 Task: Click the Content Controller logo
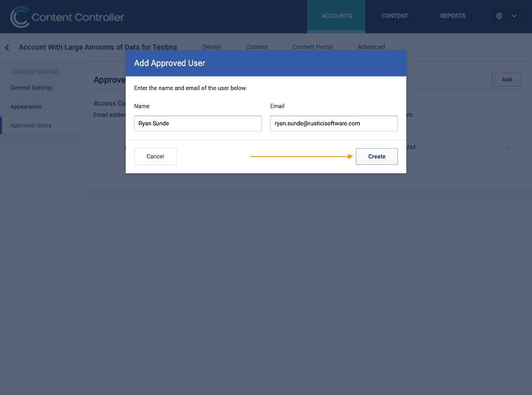point(67,17)
